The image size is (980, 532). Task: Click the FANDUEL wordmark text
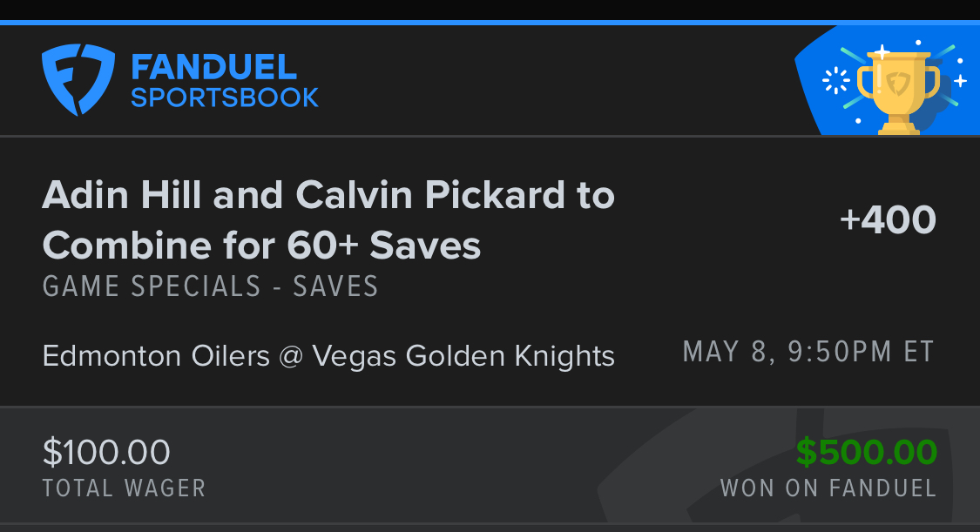[x=214, y=66]
